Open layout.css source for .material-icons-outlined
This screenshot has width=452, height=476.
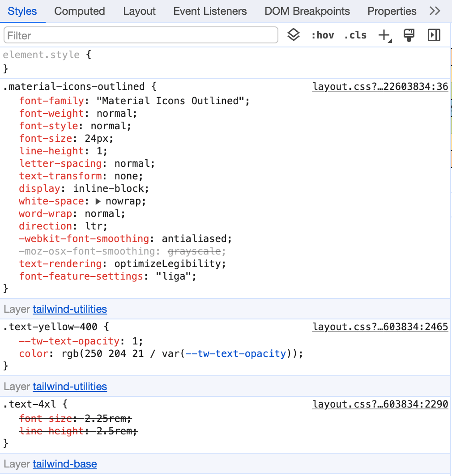point(380,86)
